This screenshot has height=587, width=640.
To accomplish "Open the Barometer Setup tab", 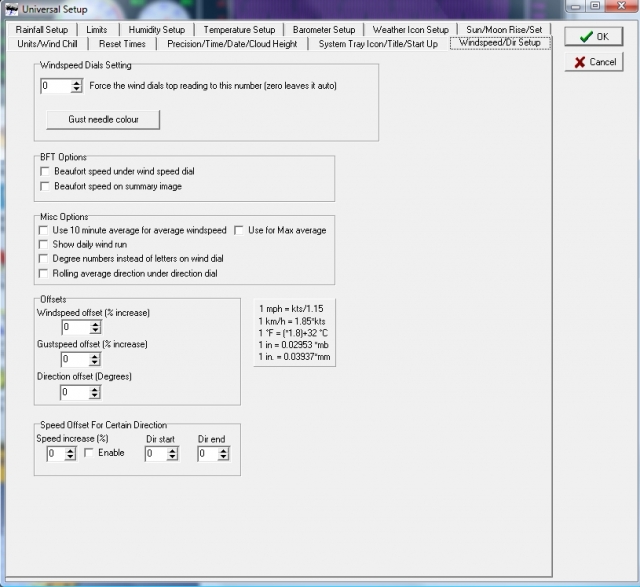I will (x=323, y=30).
